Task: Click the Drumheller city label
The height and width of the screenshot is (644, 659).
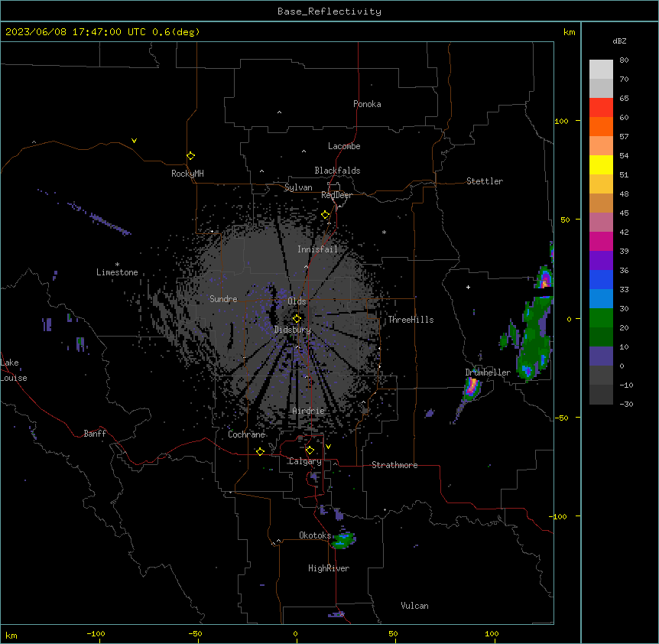Action: click(x=488, y=372)
